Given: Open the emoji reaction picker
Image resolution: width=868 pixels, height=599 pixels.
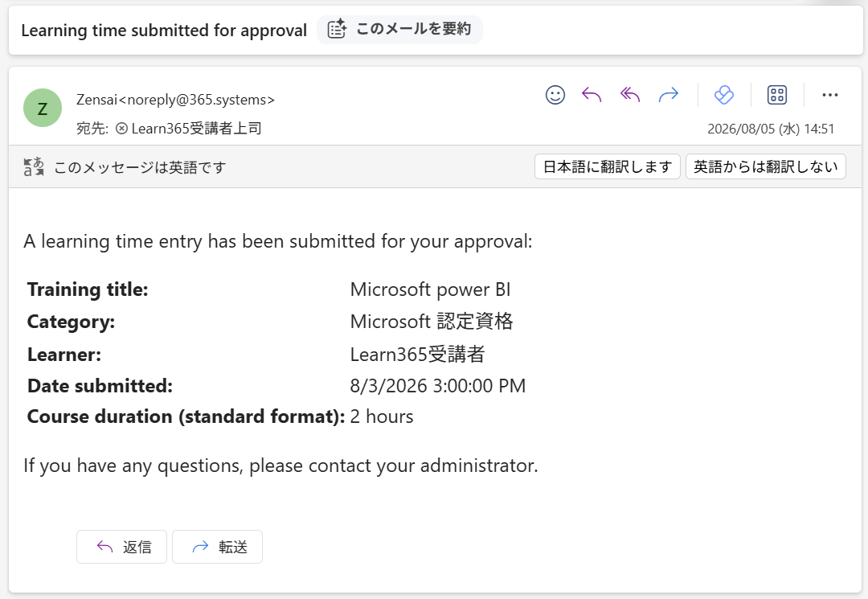Looking at the screenshot, I should pyautogui.click(x=555, y=95).
